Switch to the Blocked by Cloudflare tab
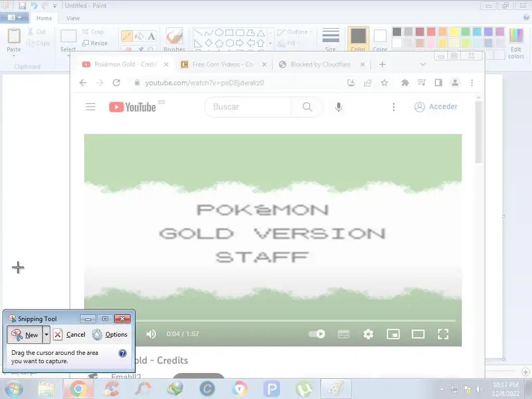The height and width of the screenshot is (399, 532). click(321, 64)
